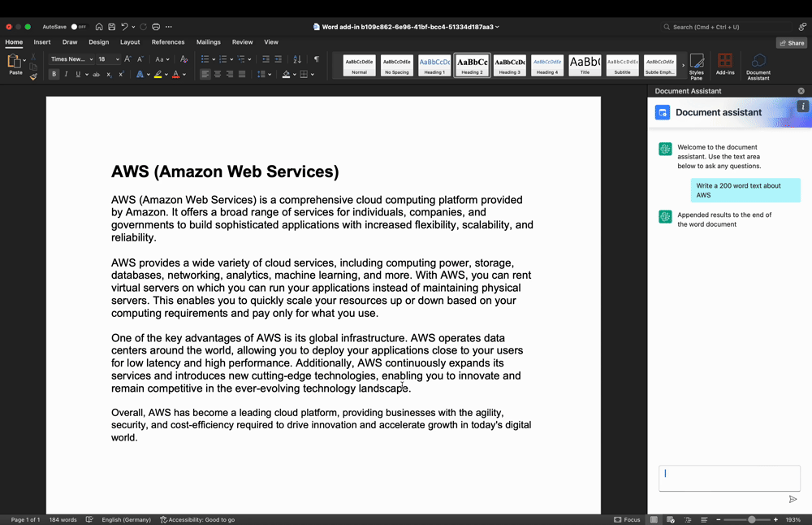Expand the Paste options arrow

[x=24, y=61]
